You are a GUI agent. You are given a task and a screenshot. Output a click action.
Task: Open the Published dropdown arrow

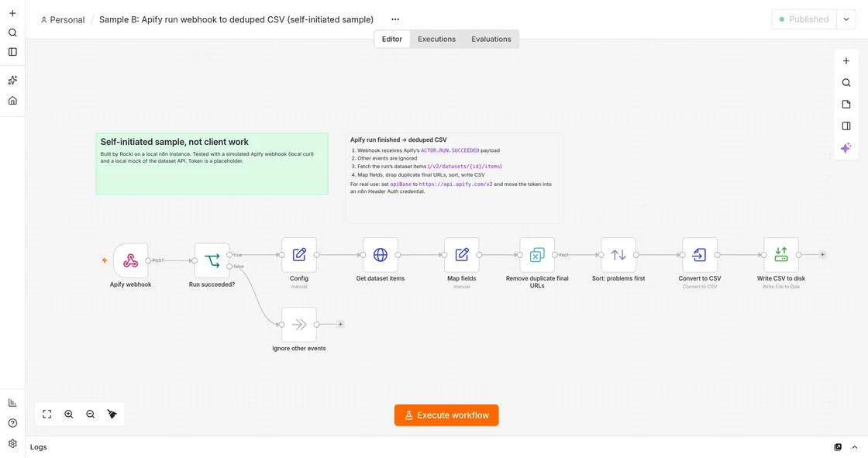point(846,19)
